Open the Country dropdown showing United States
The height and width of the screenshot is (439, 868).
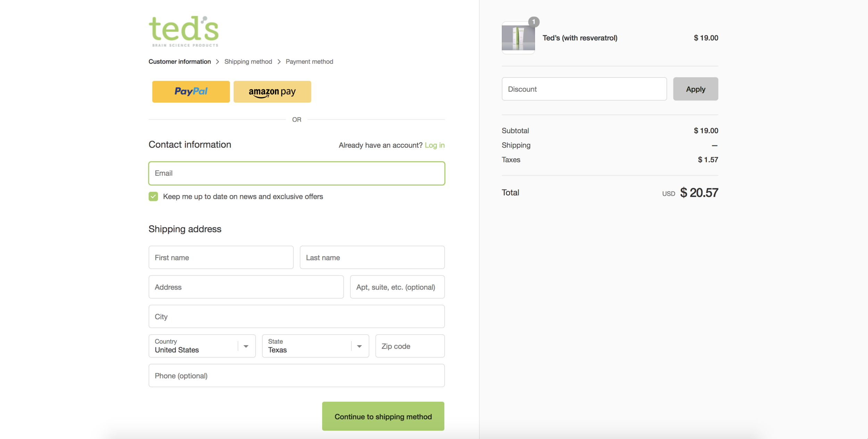click(x=202, y=346)
